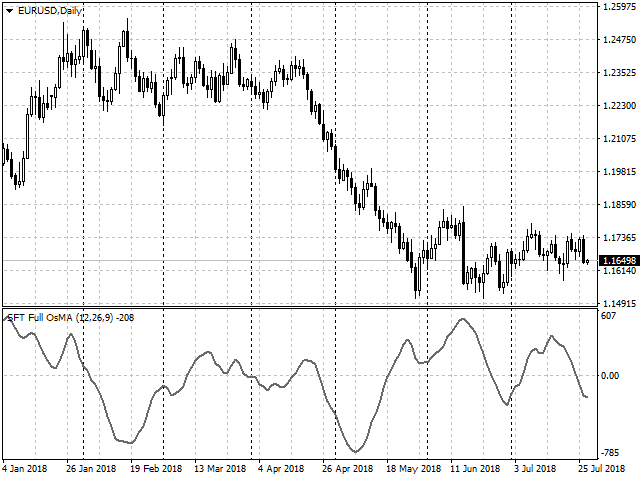Click the 0.00 indicator scale value
640x480 pixels.
tap(610, 376)
